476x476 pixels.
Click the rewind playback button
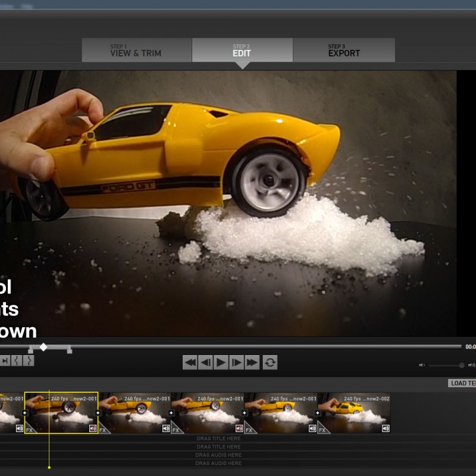pyautogui.click(x=190, y=362)
